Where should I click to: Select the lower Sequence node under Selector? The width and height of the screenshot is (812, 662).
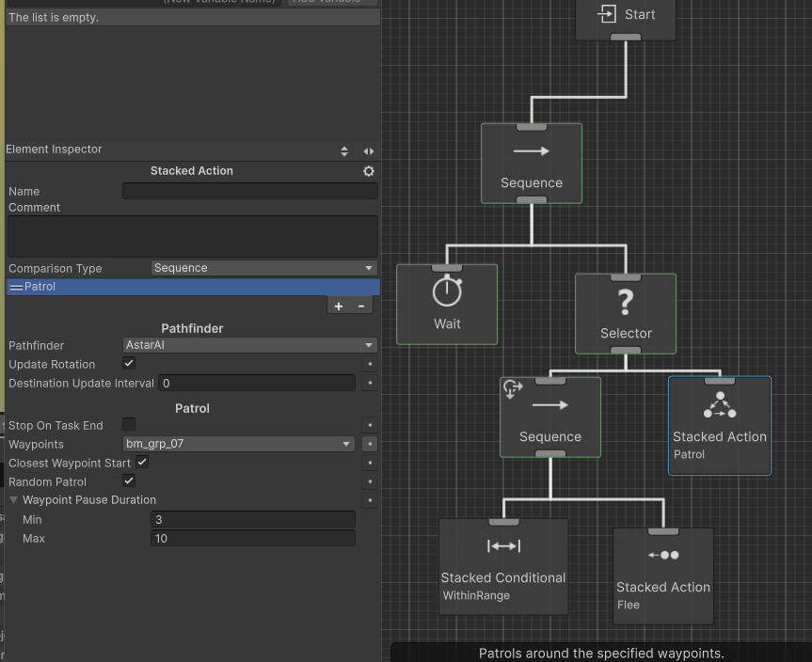[x=550, y=418]
